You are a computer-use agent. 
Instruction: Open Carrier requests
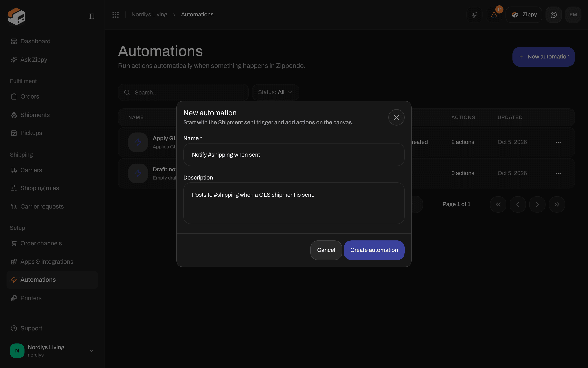(52, 206)
